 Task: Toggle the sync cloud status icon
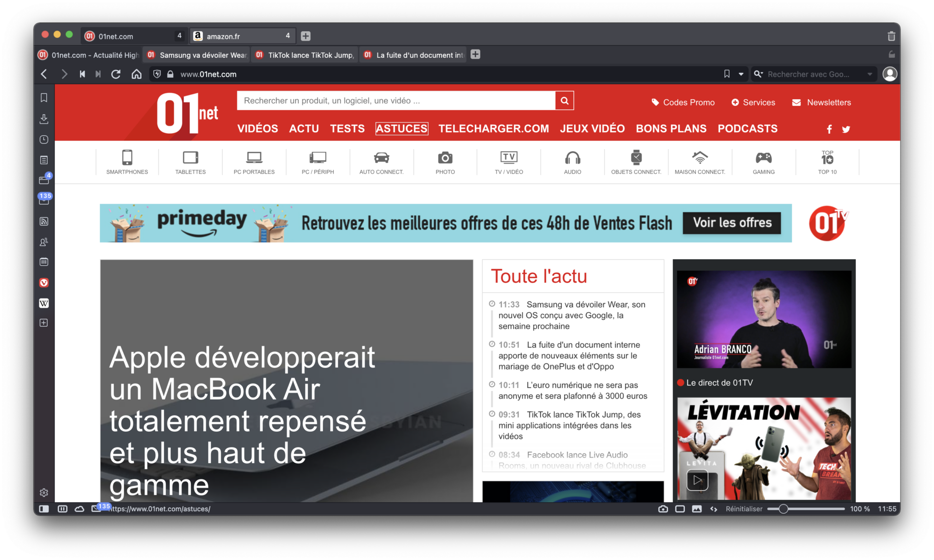[79, 508]
